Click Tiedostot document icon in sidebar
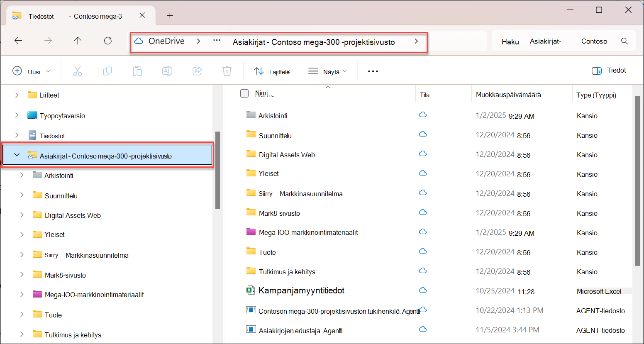Image resolution: width=644 pixels, height=344 pixels. click(32, 135)
